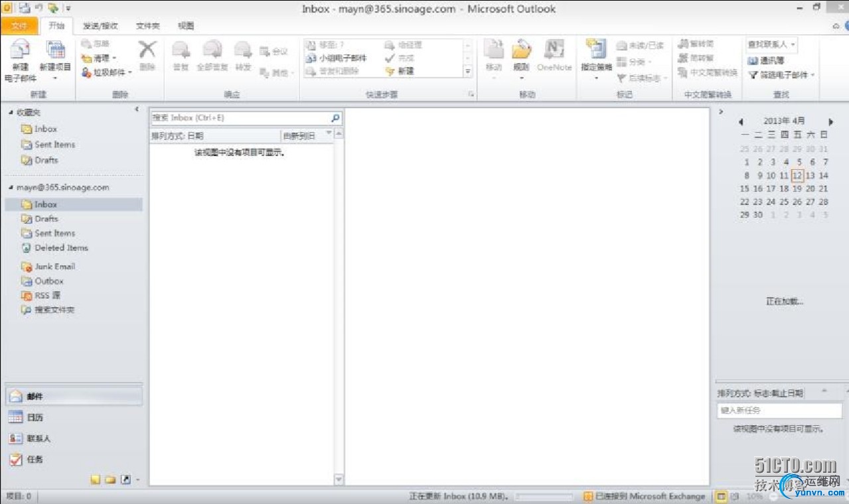Click the search magnifier icon
The image size is (849, 504).
[x=335, y=118]
